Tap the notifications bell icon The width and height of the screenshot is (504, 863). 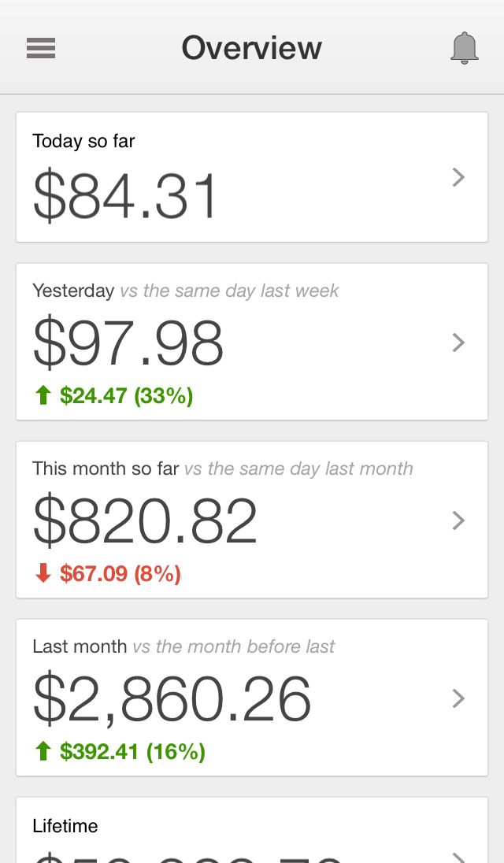click(465, 49)
